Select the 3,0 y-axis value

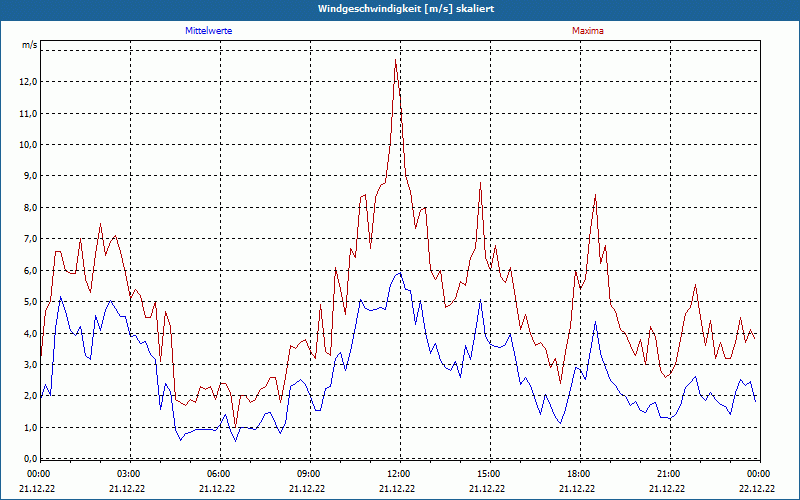pyautogui.click(x=30, y=365)
